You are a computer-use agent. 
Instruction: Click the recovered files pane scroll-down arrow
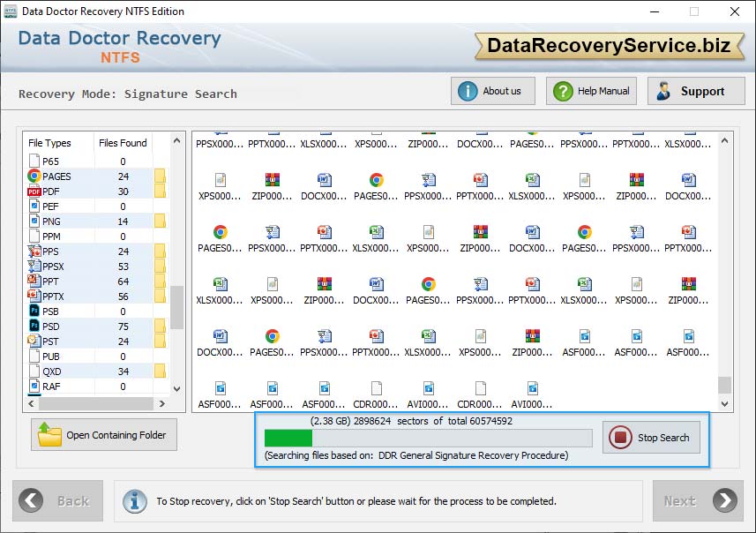(x=724, y=404)
